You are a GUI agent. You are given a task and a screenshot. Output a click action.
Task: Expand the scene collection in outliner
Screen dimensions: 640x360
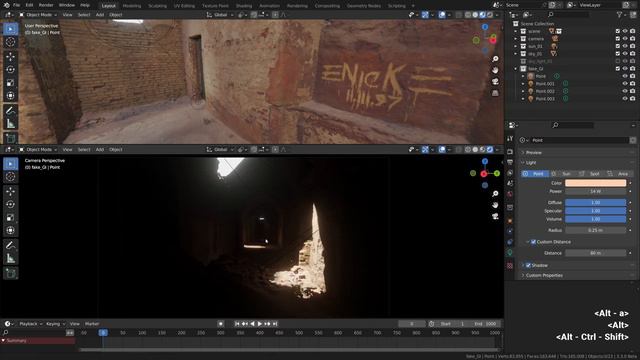516,31
